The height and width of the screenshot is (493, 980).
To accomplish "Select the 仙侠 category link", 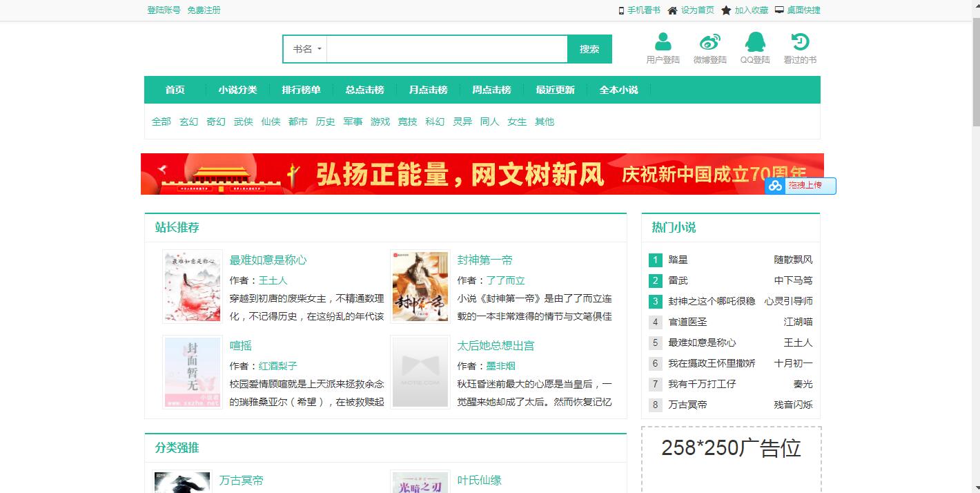I will click(x=271, y=122).
